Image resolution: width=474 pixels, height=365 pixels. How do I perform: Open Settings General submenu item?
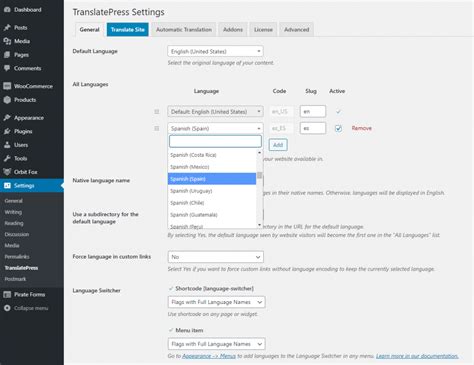[14, 201]
